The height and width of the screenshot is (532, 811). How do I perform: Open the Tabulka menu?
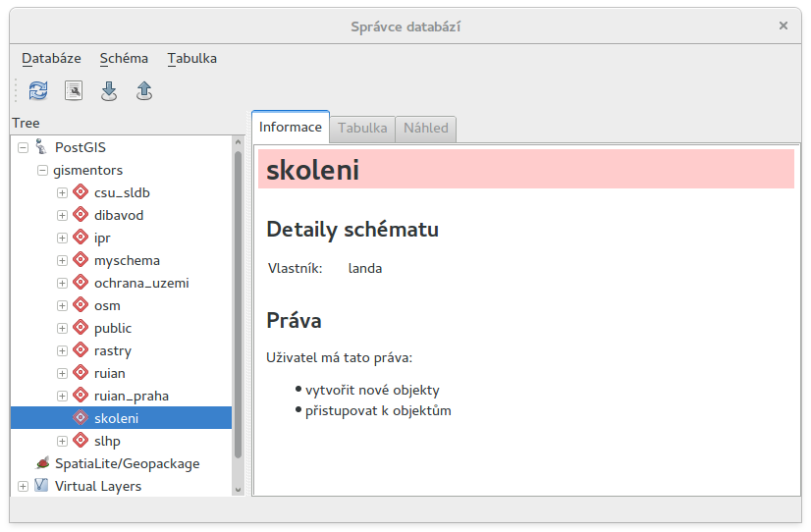click(191, 59)
